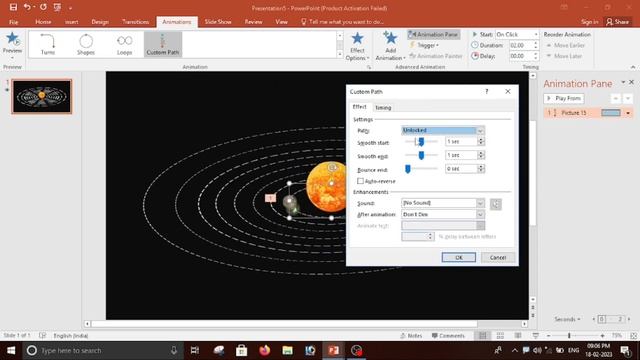Viewport: 640px width, 360px height.
Task: Click the Share button
Action: pos(618,22)
